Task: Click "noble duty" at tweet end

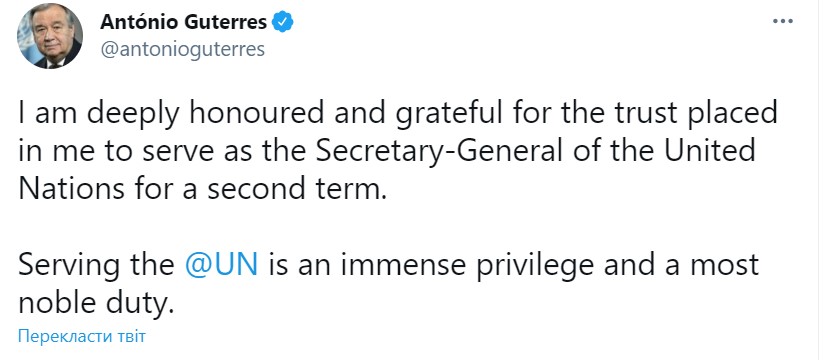Action: [97, 304]
